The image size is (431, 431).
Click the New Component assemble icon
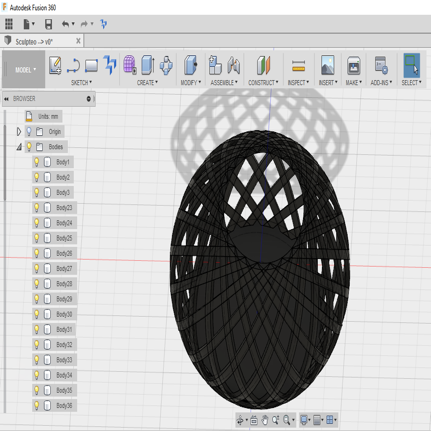point(215,65)
